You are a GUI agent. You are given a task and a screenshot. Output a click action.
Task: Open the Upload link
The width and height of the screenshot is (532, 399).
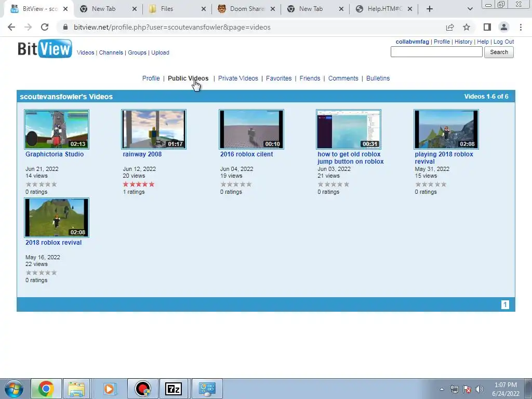pos(160,52)
